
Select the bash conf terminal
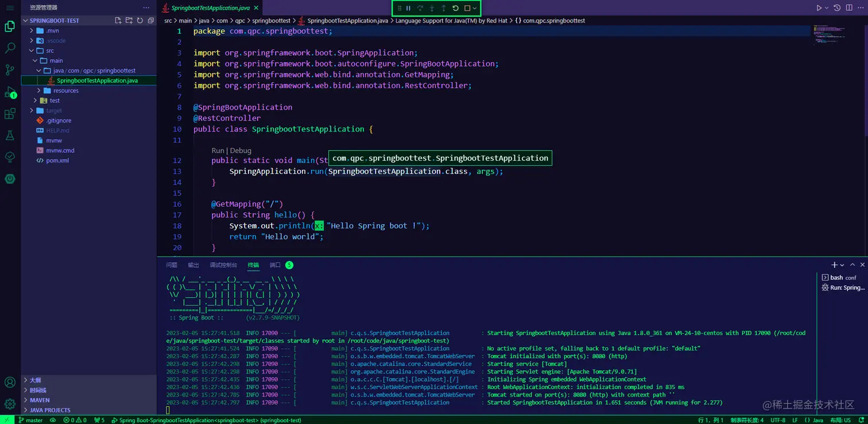click(x=844, y=278)
